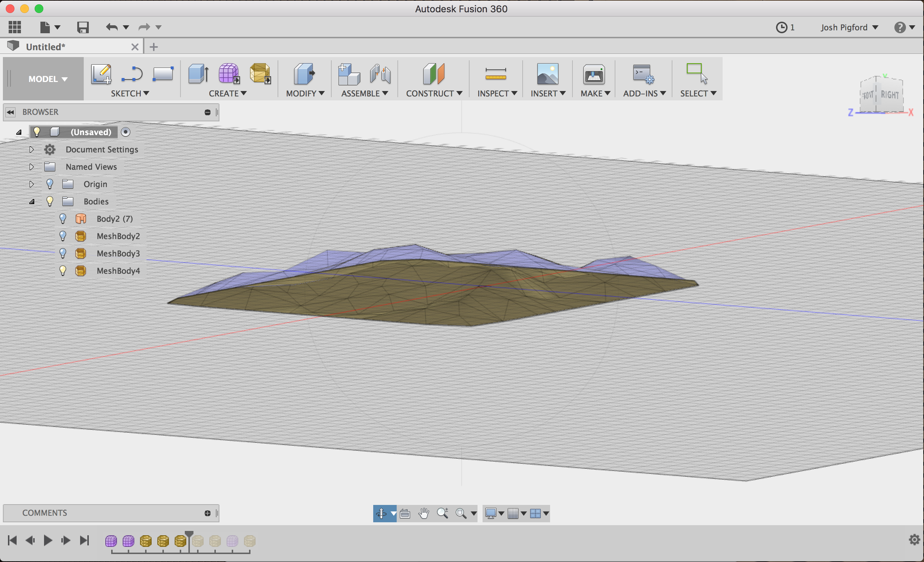Collapse the Bodies folder

pyautogui.click(x=32, y=202)
